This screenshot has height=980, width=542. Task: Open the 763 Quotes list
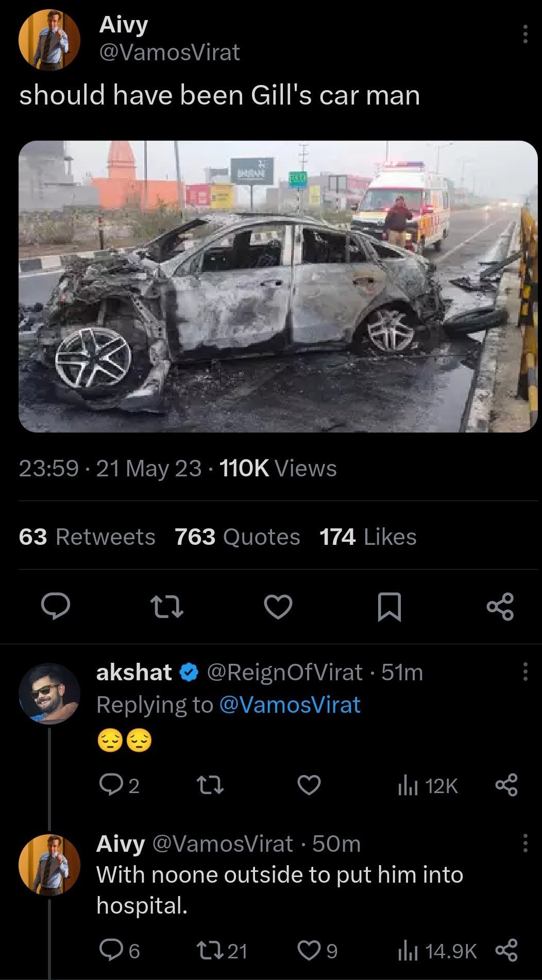click(237, 537)
